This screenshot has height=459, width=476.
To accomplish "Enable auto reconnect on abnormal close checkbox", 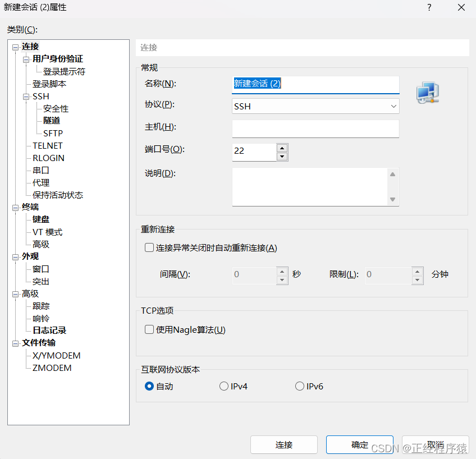I will point(149,247).
